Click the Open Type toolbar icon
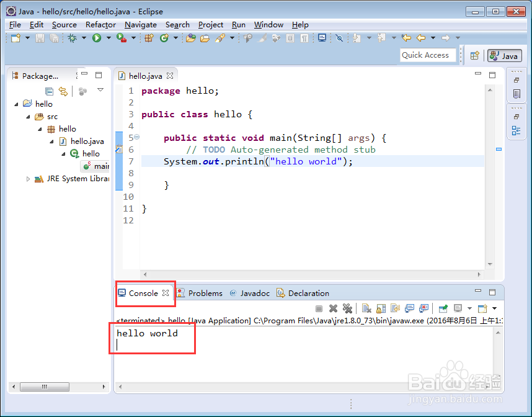 point(191,38)
